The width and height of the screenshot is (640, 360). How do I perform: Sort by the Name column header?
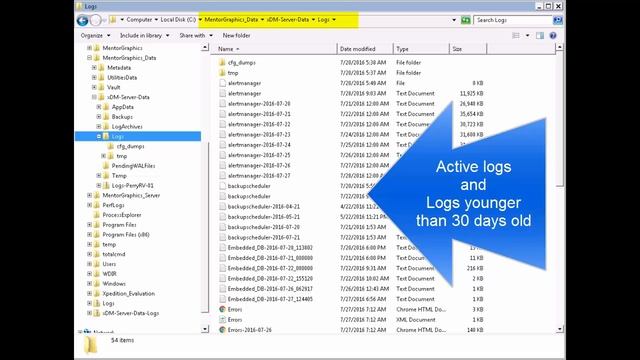coord(274,49)
